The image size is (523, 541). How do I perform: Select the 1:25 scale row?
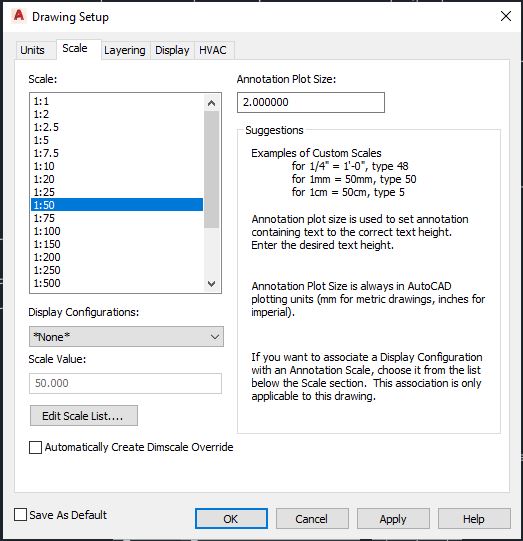tap(117, 192)
